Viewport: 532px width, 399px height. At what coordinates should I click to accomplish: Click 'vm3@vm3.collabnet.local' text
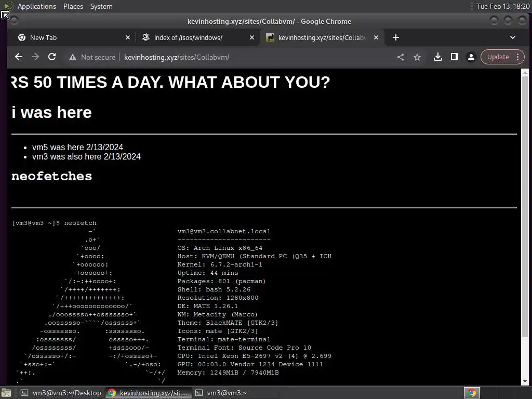224,231
